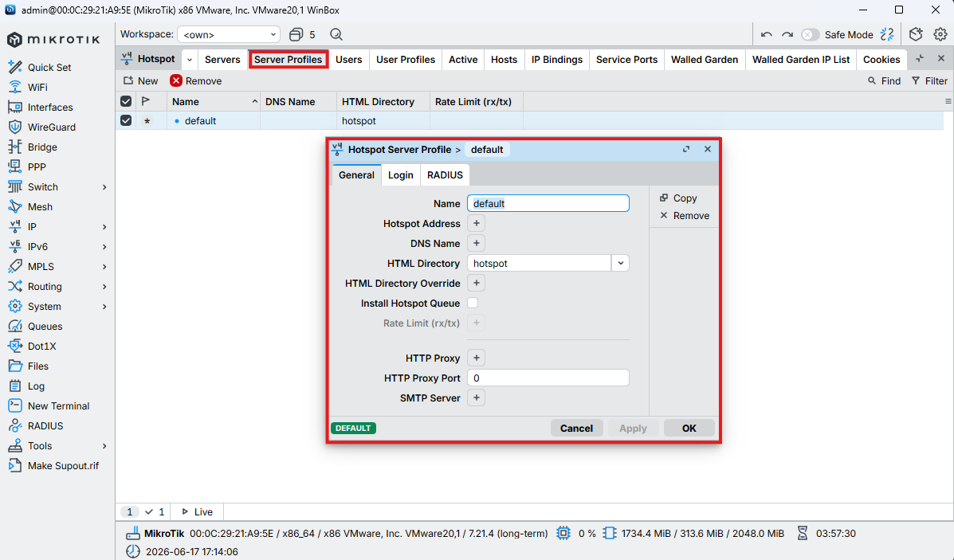Viewport: 954px width, 560px height.
Task: Open the Workspace dropdown
Action: [229, 35]
